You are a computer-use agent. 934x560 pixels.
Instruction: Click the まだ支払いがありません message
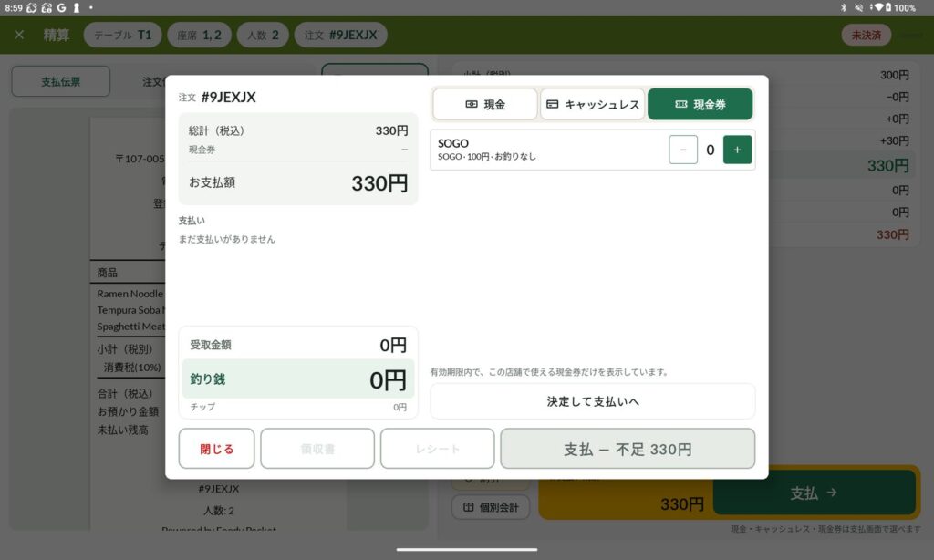(227, 239)
